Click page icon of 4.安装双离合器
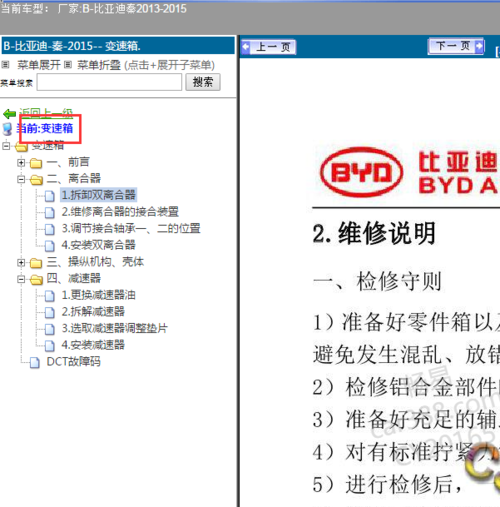Screen dimensions: 500x507 50,246
